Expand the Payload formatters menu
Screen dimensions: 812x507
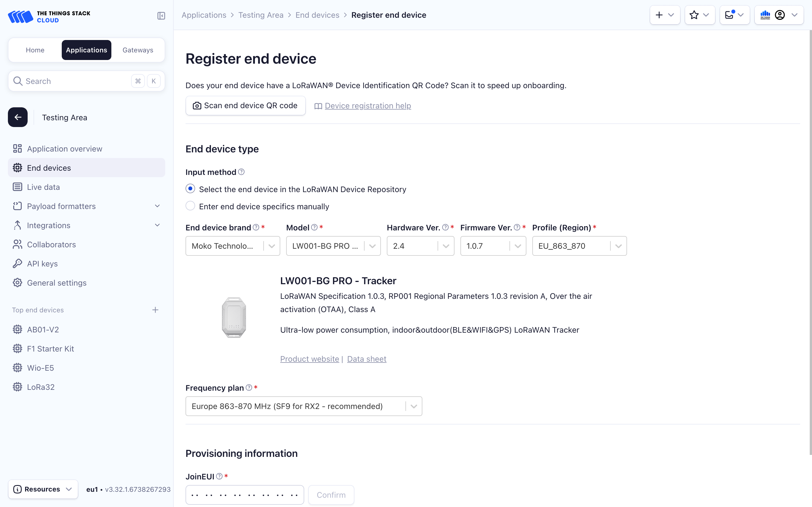coord(61,206)
